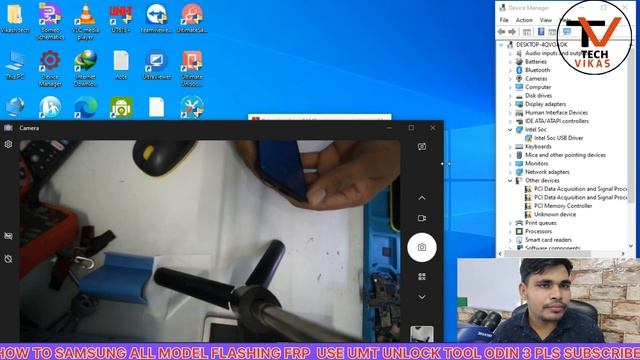Collapse Intel Soc category

[x=510, y=129]
